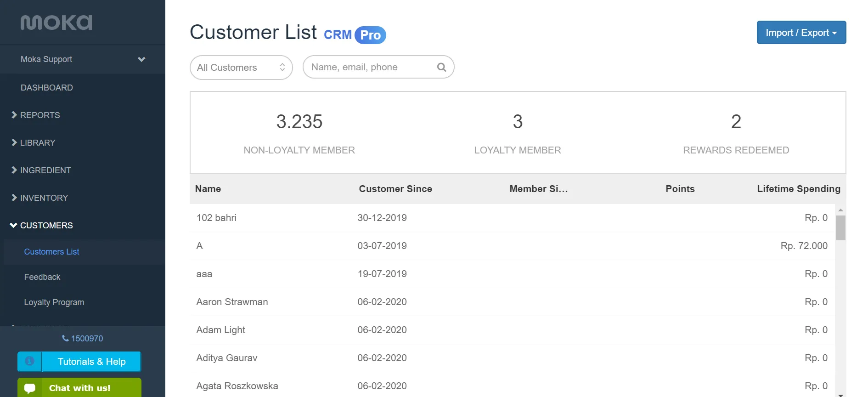Click the table scrollbar down arrow
Image resolution: width=868 pixels, height=397 pixels.
tap(840, 394)
